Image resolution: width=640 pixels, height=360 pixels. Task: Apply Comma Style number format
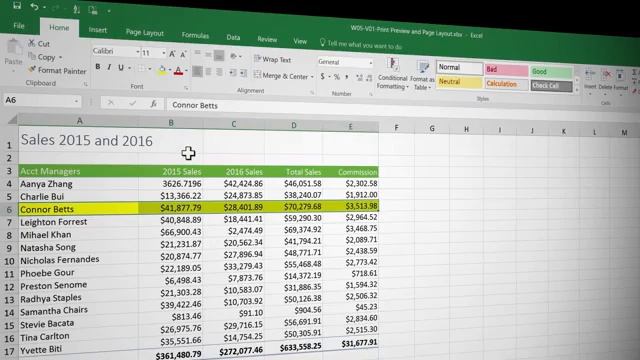[x=347, y=77]
